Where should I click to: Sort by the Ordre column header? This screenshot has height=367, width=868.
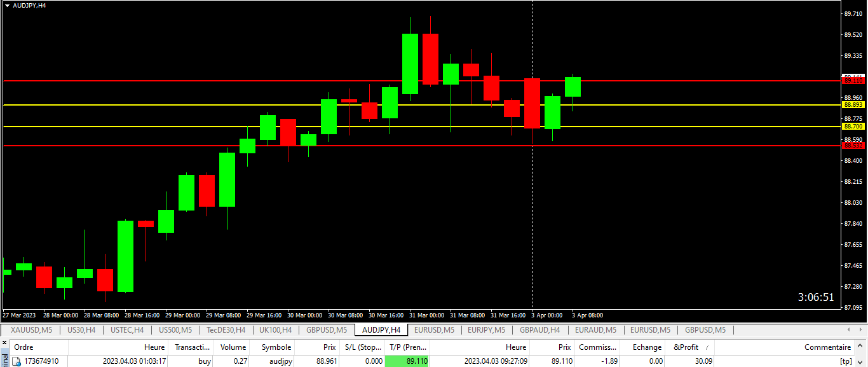coord(39,347)
